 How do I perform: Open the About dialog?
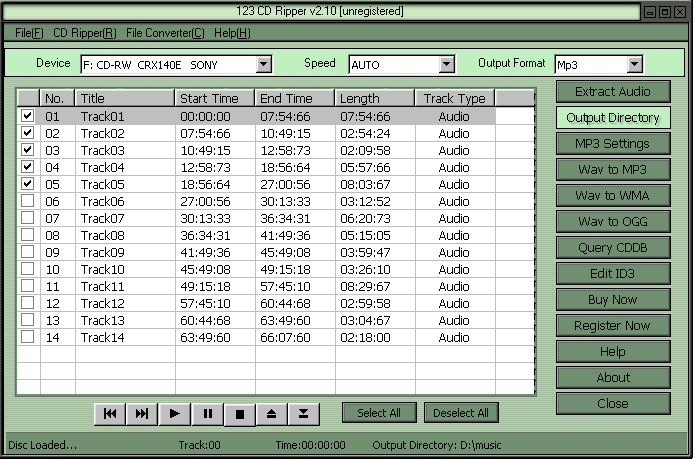(x=613, y=378)
